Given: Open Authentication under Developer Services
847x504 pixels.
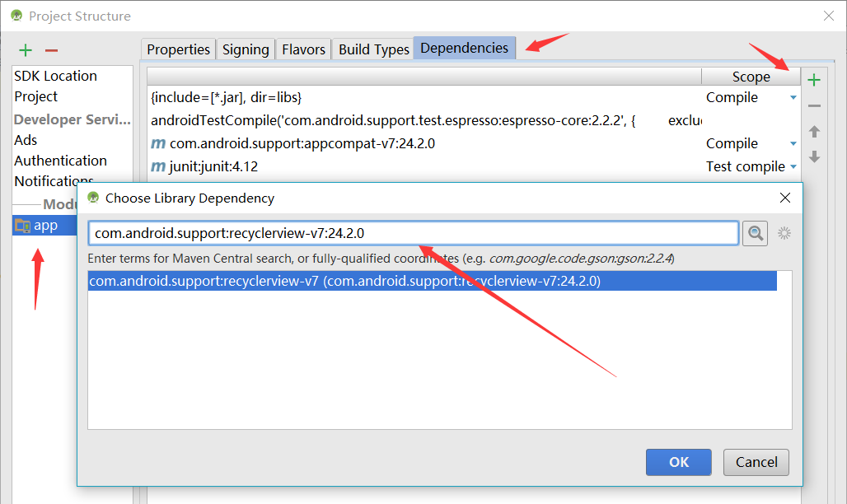Looking at the screenshot, I should click(x=60, y=161).
